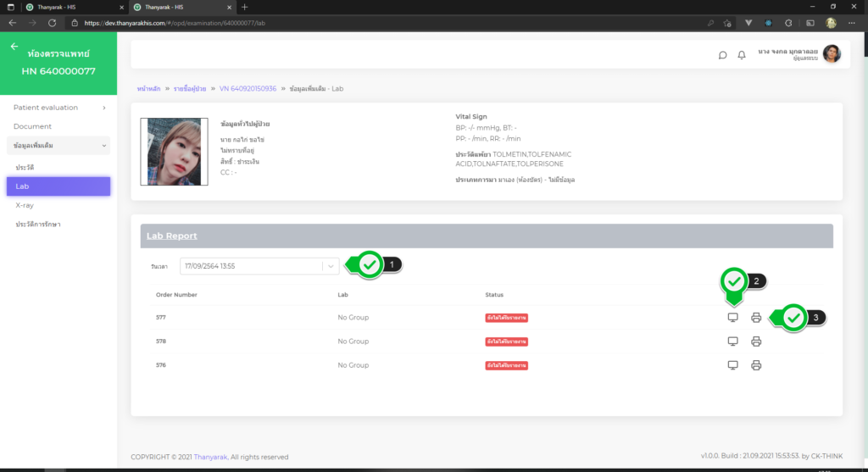The height and width of the screenshot is (472, 868).
Task: Click the monitor view icon for order 578
Action: pos(732,342)
